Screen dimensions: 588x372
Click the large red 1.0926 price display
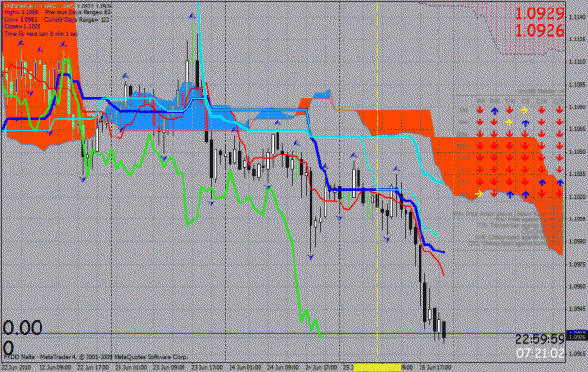[x=540, y=30]
